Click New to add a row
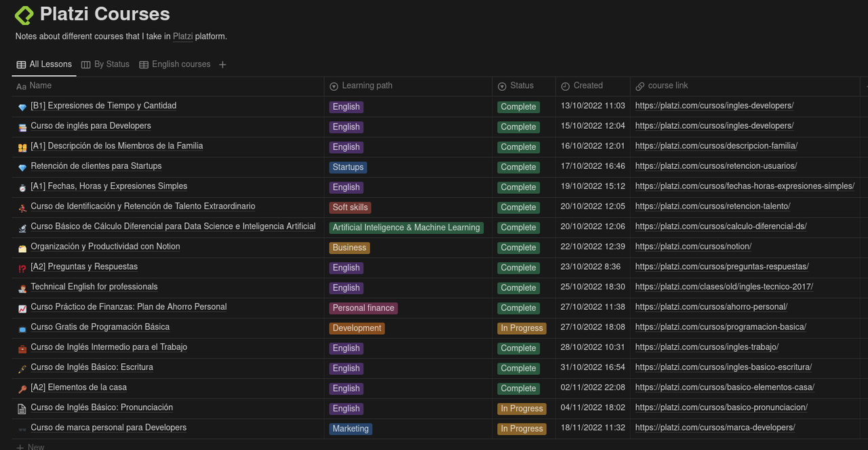868x450 pixels. click(x=31, y=447)
